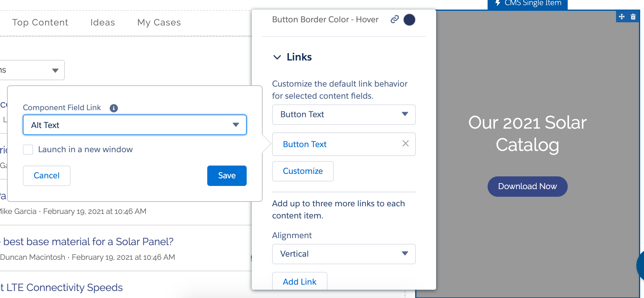Collapse the Links section chevron
Viewport: 644px width, 298px height.
(x=277, y=57)
